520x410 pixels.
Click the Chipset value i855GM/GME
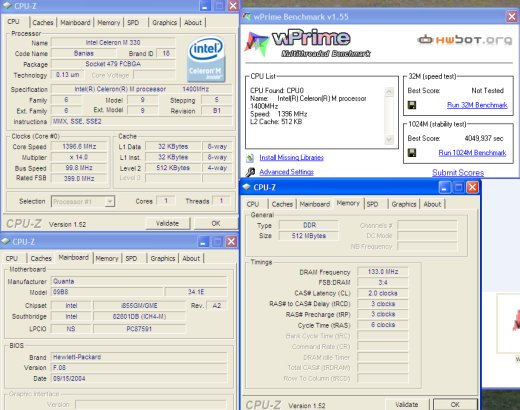tap(139, 306)
